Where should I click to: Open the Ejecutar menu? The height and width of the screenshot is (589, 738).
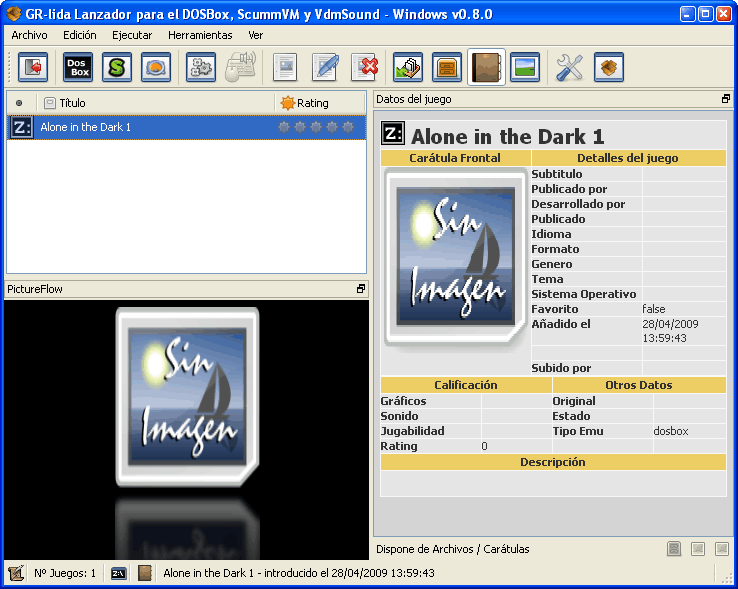(x=132, y=35)
